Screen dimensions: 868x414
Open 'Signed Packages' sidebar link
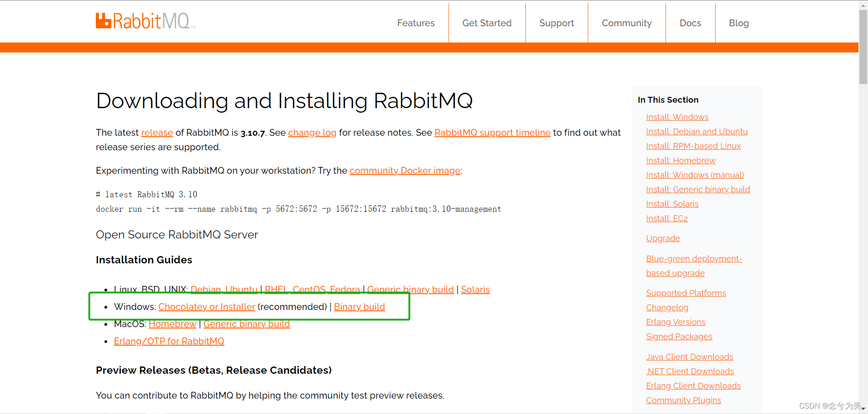[x=679, y=337]
